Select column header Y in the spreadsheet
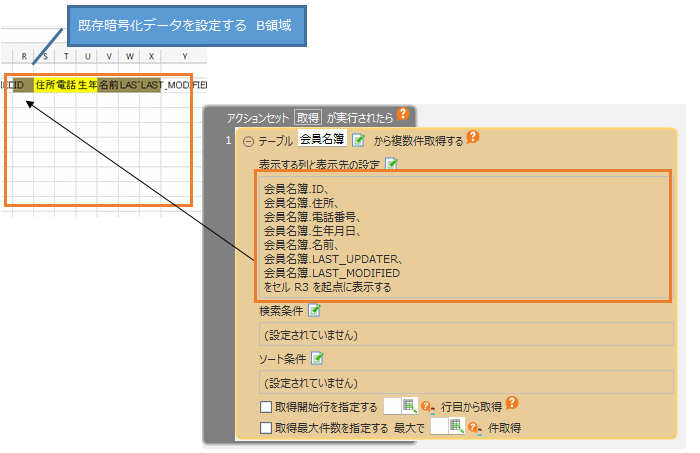The image size is (700, 453). click(184, 56)
